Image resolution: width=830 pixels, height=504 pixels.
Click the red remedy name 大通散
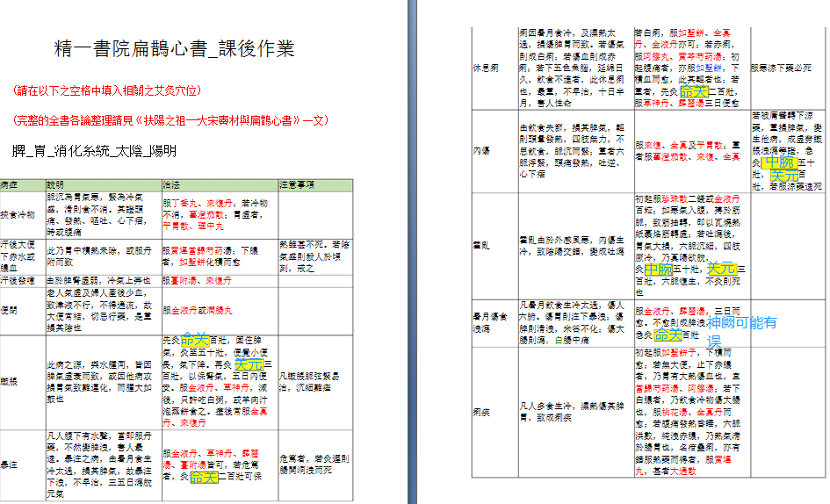click(683, 471)
